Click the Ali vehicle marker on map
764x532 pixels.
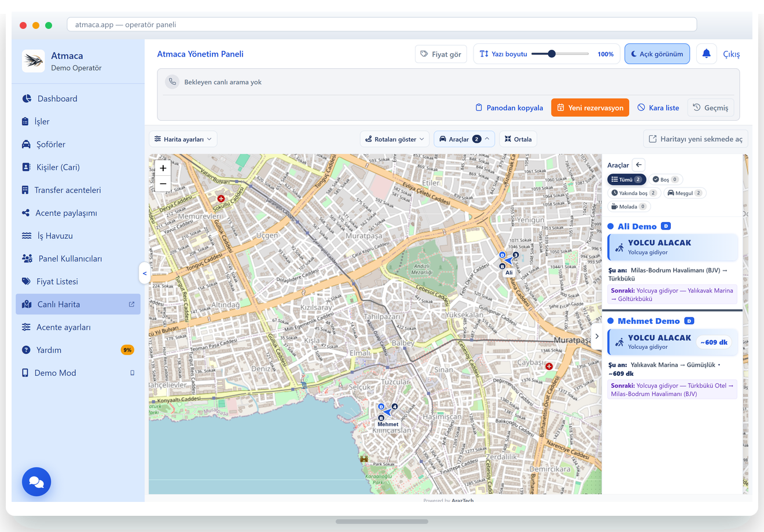[x=508, y=261]
